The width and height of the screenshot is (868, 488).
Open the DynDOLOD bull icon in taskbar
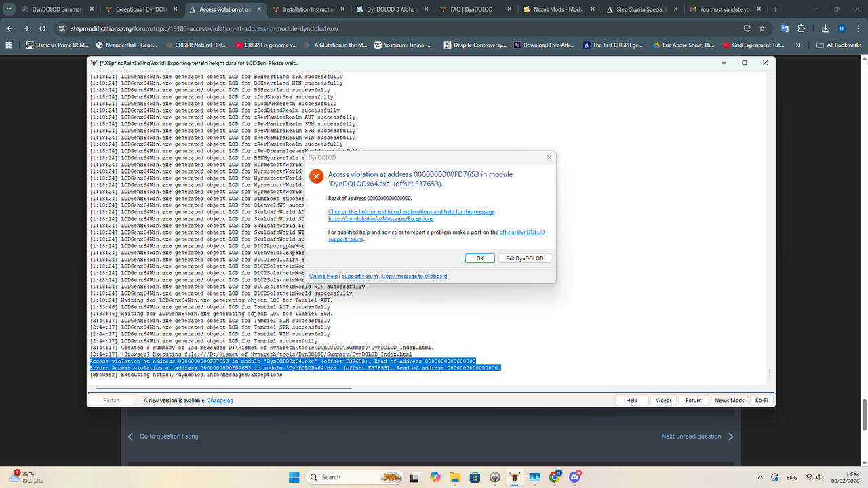click(x=515, y=477)
